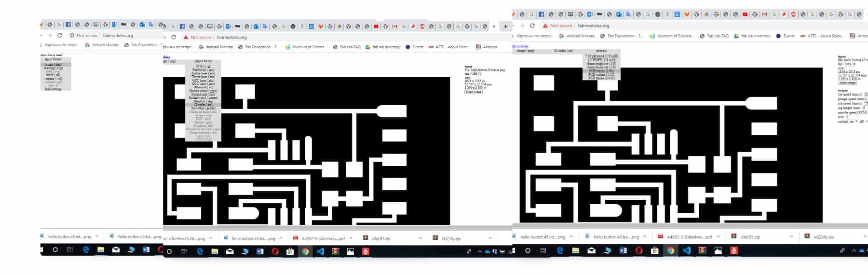Choose PCB outline (1/32) process in right window
Viewport: 868px width, 275px height.
click(601, 74)
